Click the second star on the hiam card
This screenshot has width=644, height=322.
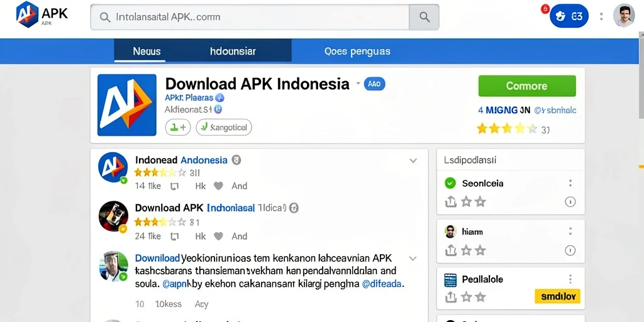[480, 250]
